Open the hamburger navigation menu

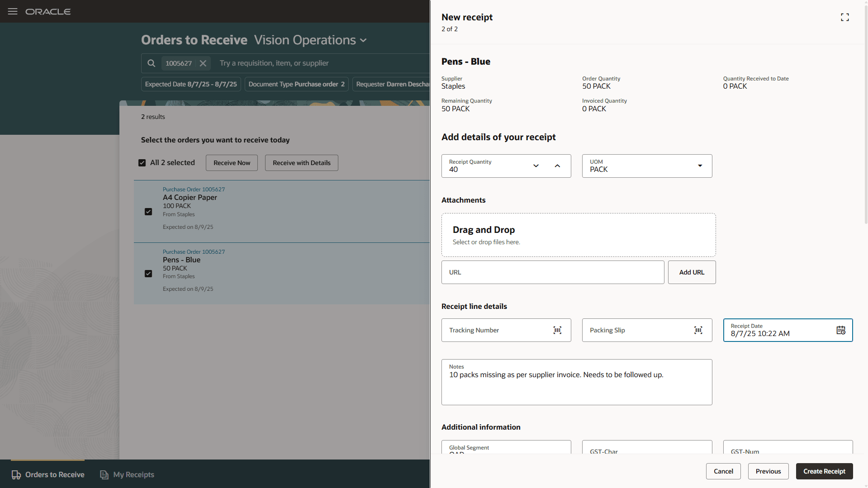(13, 11)
